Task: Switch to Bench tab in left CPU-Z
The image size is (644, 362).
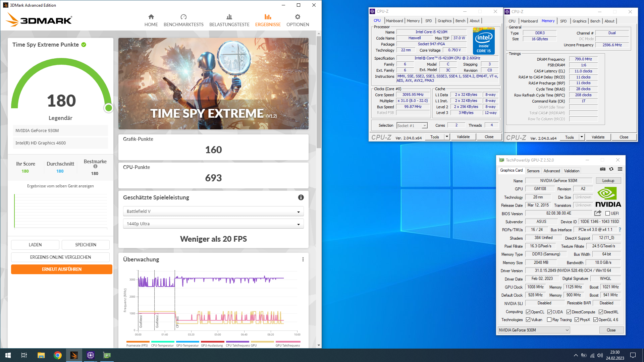Action: click(460, 21)
